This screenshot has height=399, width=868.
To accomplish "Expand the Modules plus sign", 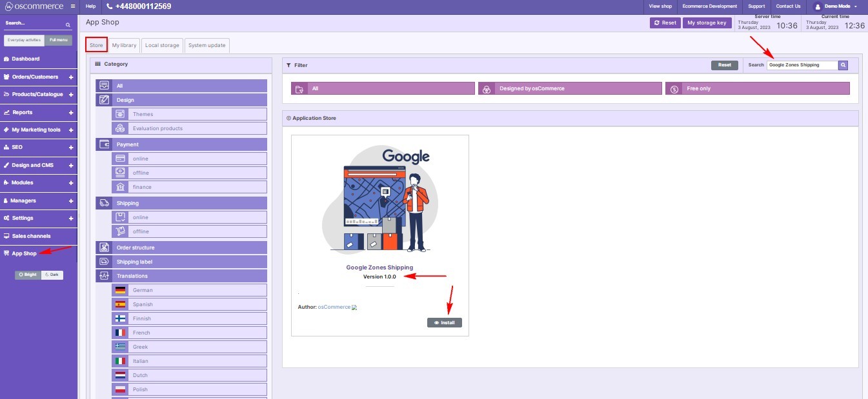I will coord(71,183).
